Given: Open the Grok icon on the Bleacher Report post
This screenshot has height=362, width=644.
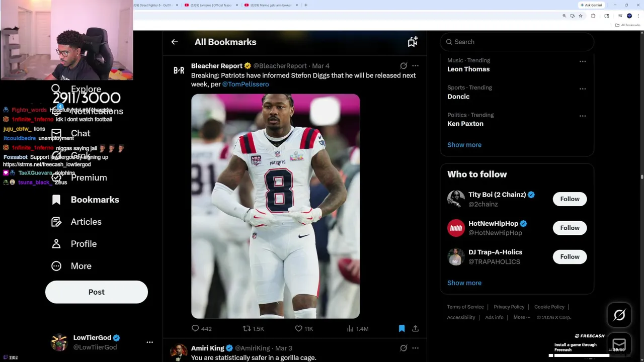Looking at the screenshot, I should [404, 66].
